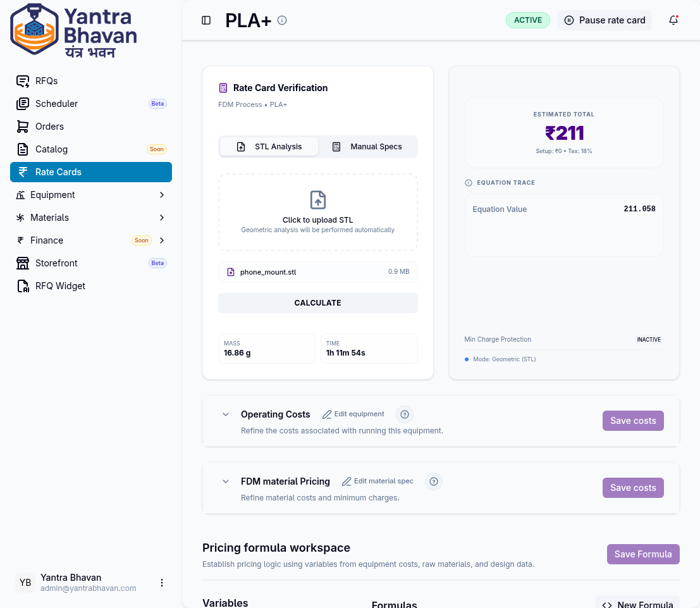700x608 pixels.
Task: Click Save Formula button
Action: click(642, 554)
